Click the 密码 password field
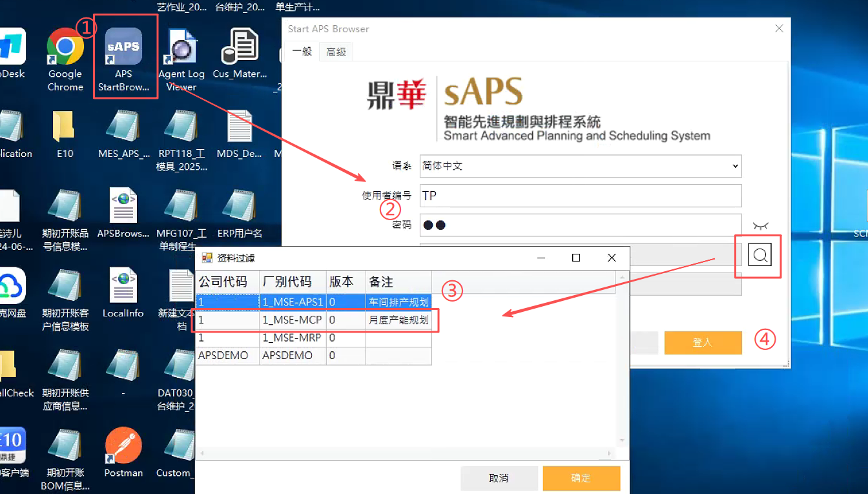 click(x=580, y=225)
